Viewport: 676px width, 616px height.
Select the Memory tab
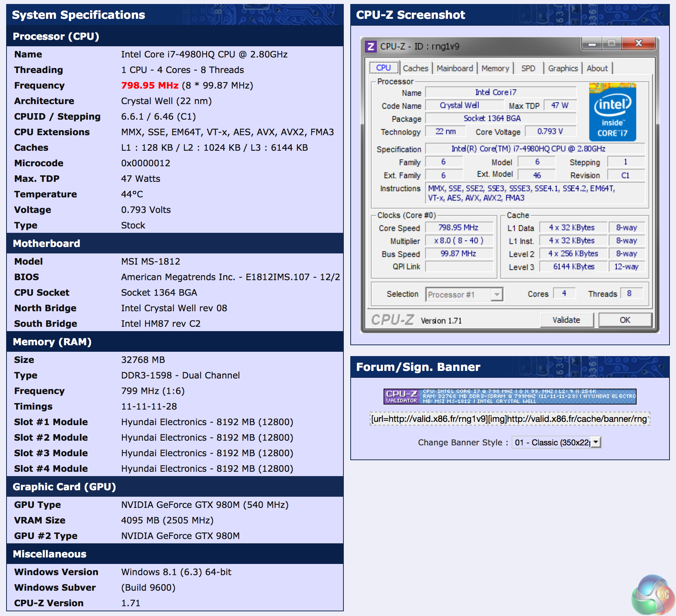(495, 68)
